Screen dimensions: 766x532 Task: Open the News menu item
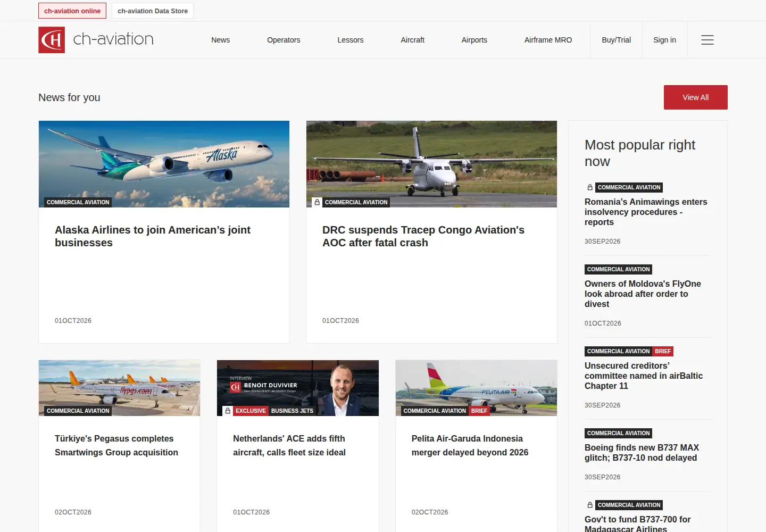click(x=221, y=40)
